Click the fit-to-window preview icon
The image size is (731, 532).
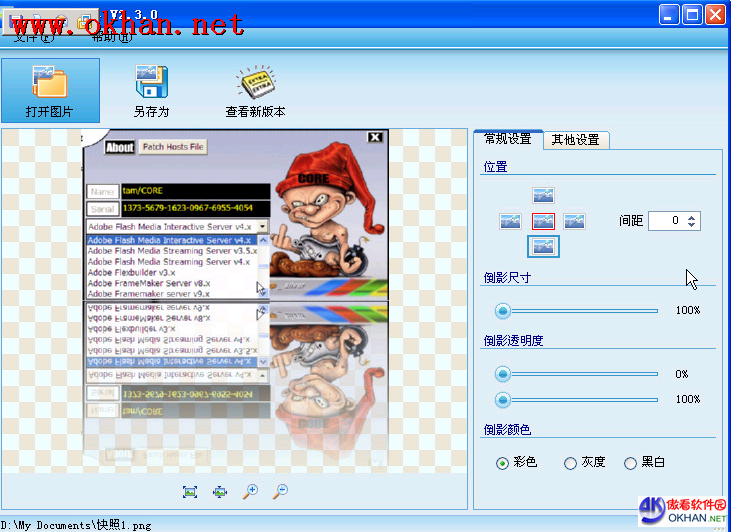pyautogui.click(x=190, y=491)
